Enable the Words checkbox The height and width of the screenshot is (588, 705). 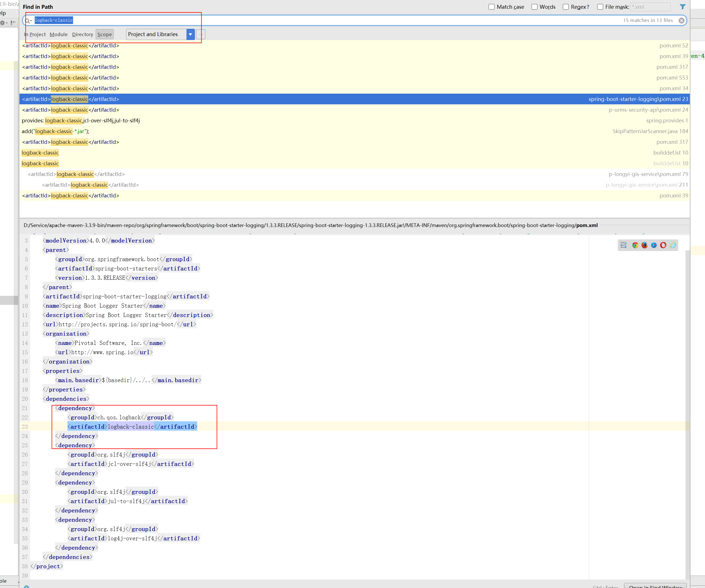click(534, 7)
